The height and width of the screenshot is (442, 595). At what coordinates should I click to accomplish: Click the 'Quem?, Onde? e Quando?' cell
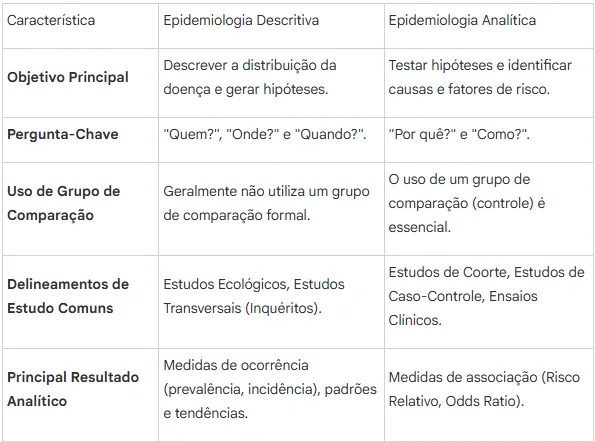271,140
